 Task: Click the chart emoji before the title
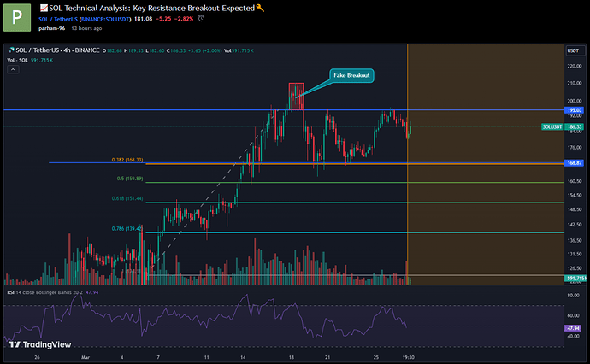click(x=44, y=8)
